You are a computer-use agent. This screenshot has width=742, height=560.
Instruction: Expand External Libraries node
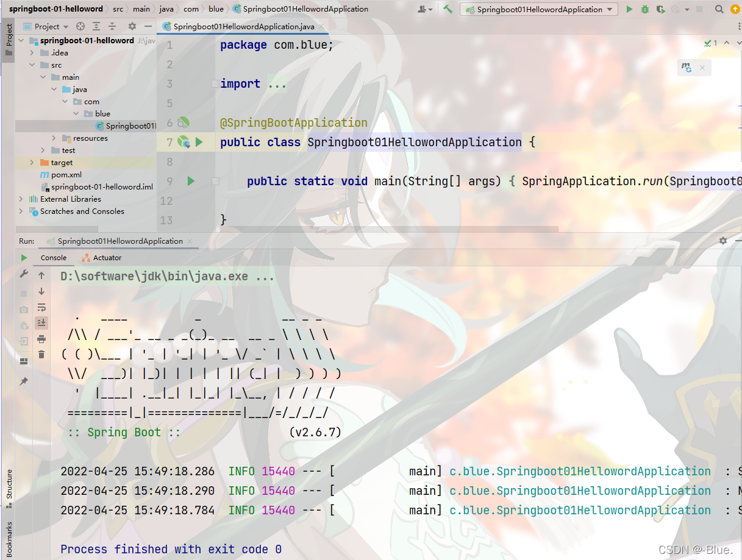[23, 199]
